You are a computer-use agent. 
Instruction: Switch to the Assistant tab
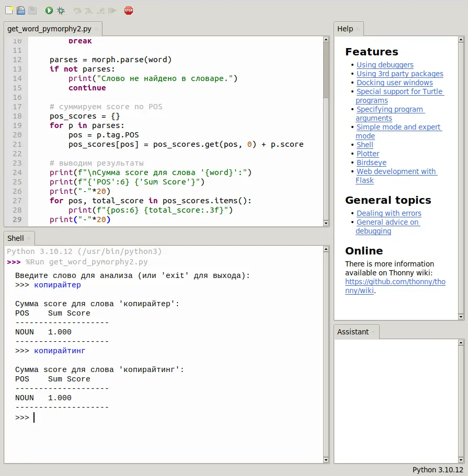[353, 332]
